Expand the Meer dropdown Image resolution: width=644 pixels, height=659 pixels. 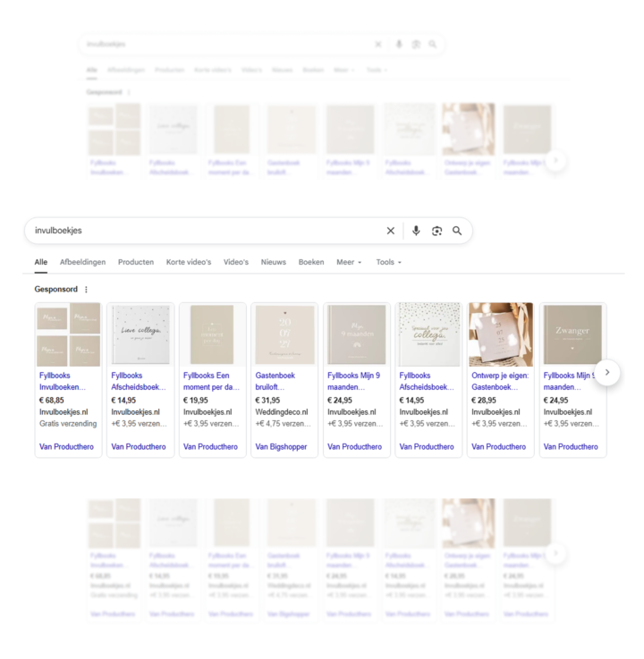(349, 262)
